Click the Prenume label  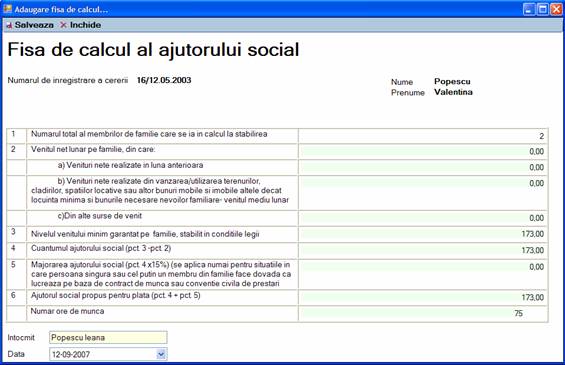(408, 93)
